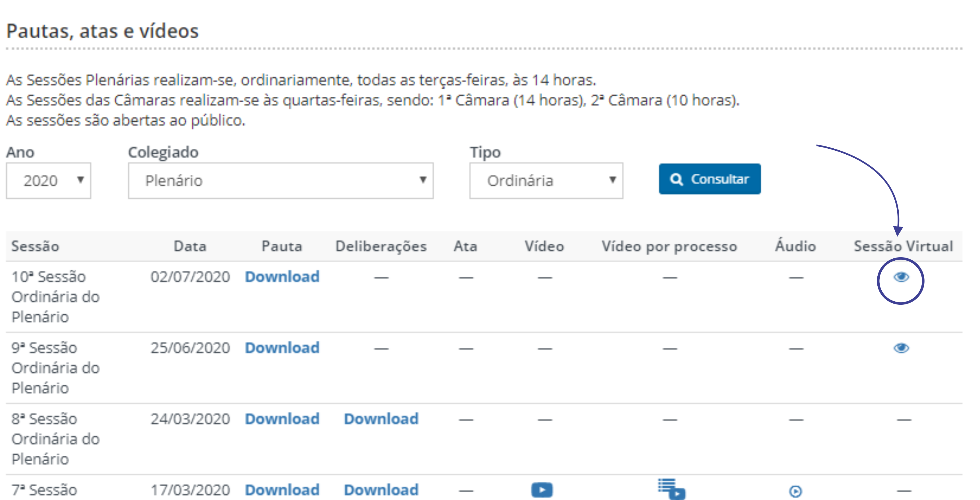Click the Data column header
Image resolution: width=980 pixels, height=500 pixels.
190,246
